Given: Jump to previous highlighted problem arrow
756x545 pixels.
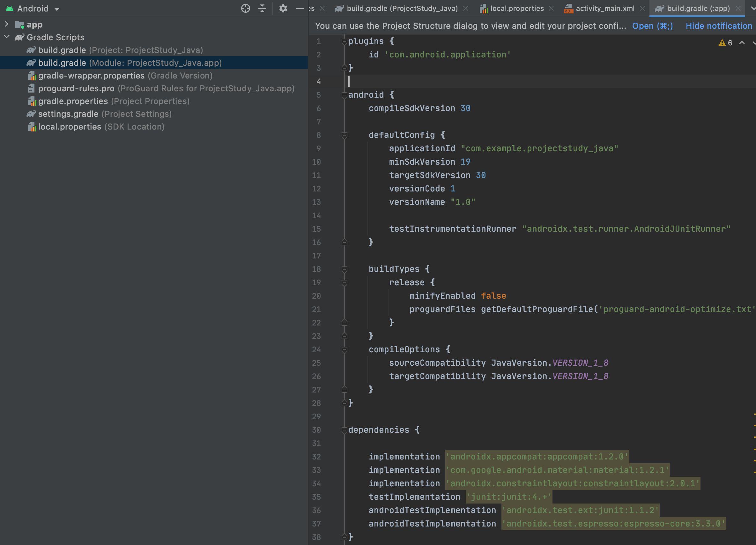Looking at the screenshot, I should point(742,43).
